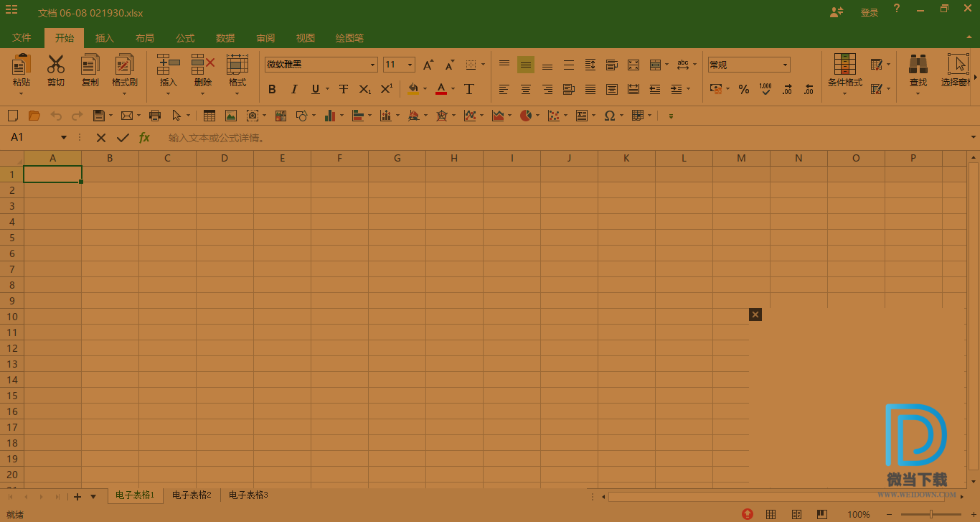Toggle underline formatting

click(x=315, y=89)
